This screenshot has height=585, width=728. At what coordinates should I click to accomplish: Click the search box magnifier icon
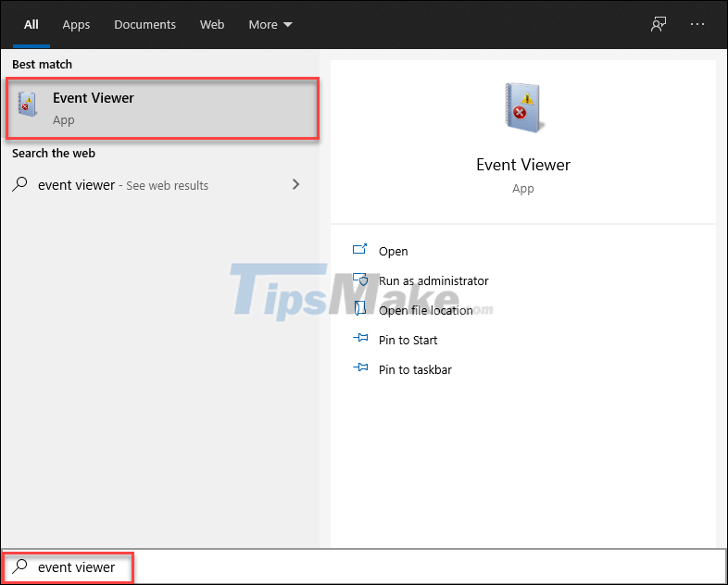pos(20,566)
